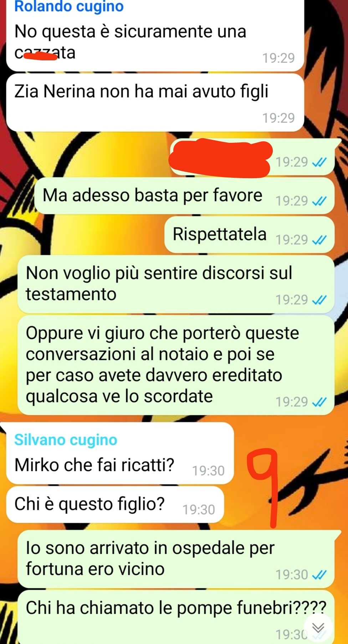Tap the read ticks on the red-scribbled message
Viewport: 348px width, 644px height.
tap(319, 162)
